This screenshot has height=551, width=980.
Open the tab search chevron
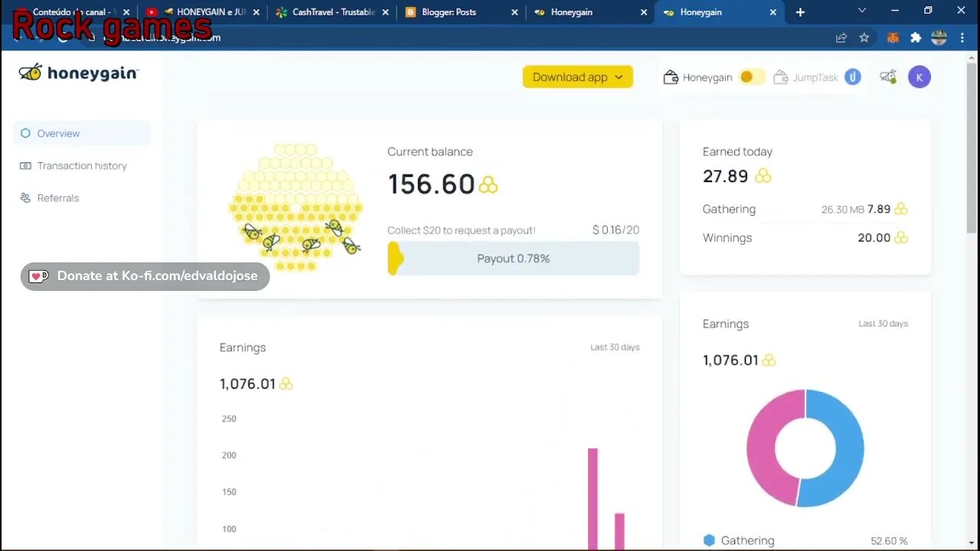[x=862, y=11]
